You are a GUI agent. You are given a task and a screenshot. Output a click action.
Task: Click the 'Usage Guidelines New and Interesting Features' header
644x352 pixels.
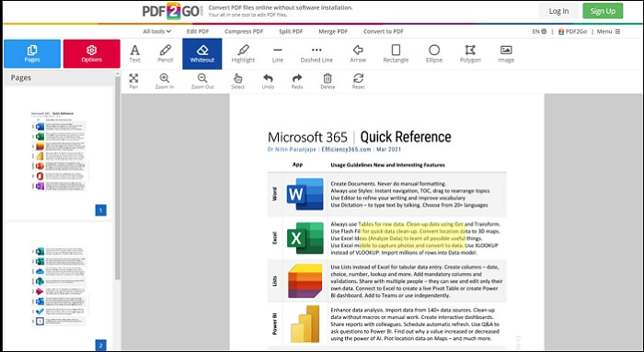(387, 165)
